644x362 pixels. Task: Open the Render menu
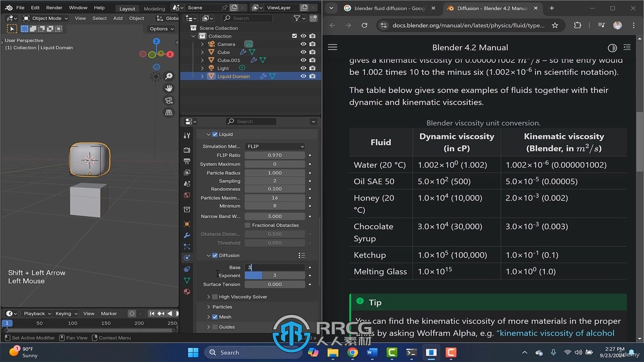pyautogui.click(x=54, y=8)
